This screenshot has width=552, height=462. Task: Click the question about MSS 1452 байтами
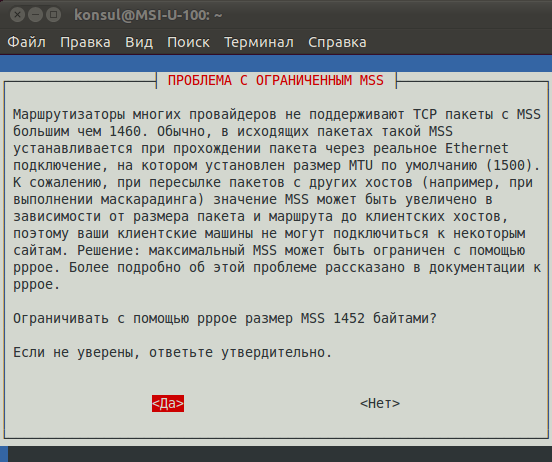pos(225,318)
